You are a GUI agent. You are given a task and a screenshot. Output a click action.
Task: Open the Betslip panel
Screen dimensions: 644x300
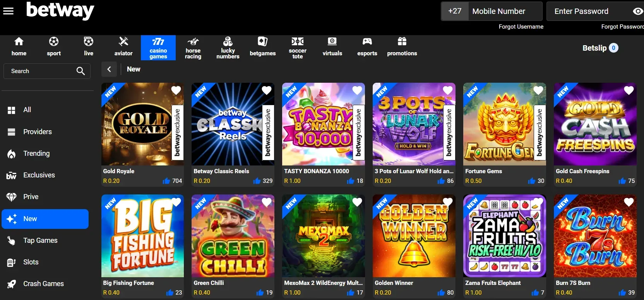[600, 48]
